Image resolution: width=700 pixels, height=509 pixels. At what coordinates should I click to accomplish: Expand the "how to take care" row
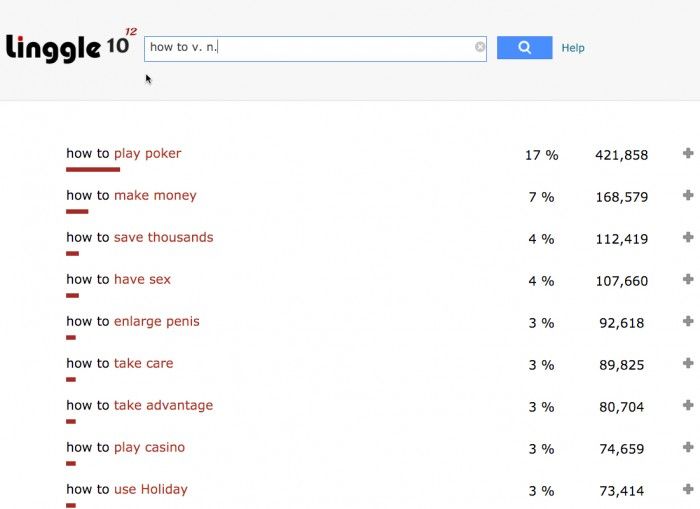coord(688,364)
